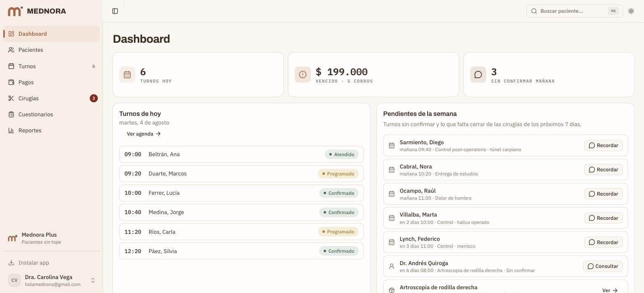Image resolution: width=644 pixels, height=293 pixels.
Task: Open the 10:00 Ferrer, Lucía appointment
Action: (x=241, y=193)
